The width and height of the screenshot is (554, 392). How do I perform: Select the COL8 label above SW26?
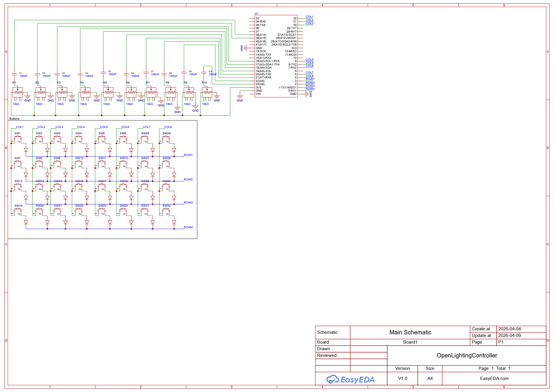tap(168, 127)
